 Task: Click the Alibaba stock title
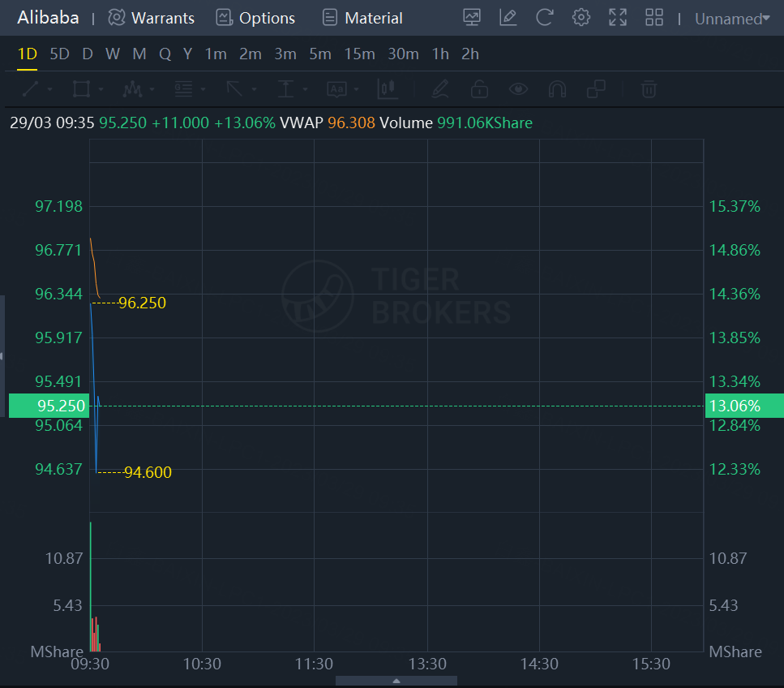pyautogui.click(x=48, y=18)
